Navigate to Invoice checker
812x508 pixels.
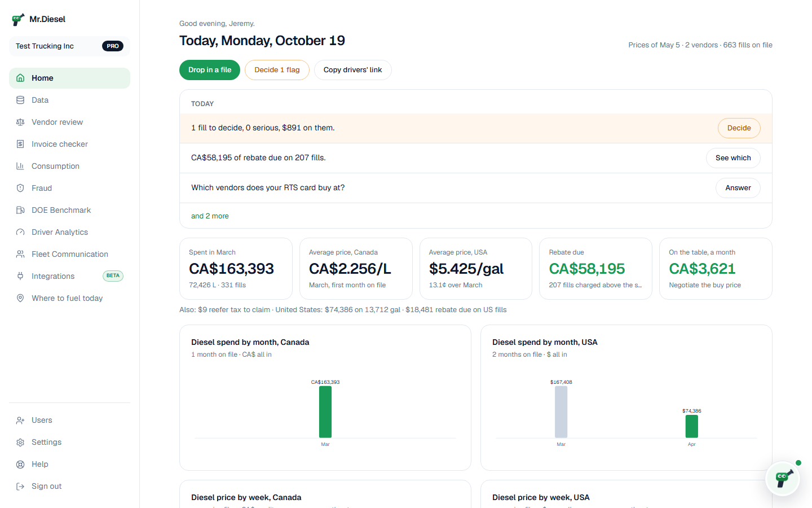(x=69, y=144)
